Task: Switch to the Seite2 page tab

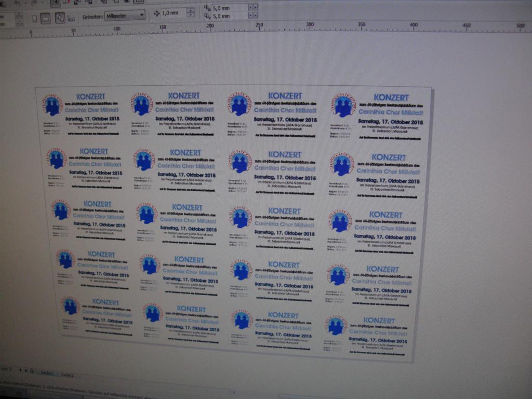Action: tap(67, 375)
